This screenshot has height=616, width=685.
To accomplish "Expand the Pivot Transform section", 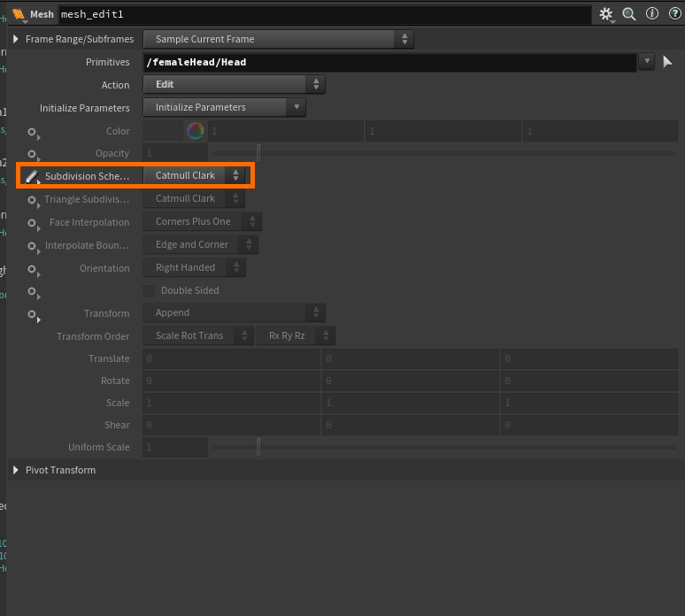I will click(x=16, y=470).
